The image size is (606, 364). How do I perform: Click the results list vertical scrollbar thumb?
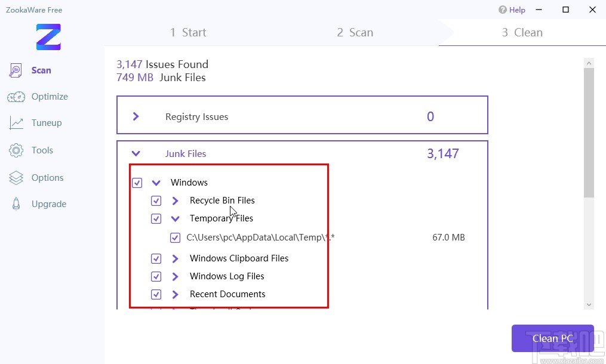pyautogui.click(x=589, y=132)
